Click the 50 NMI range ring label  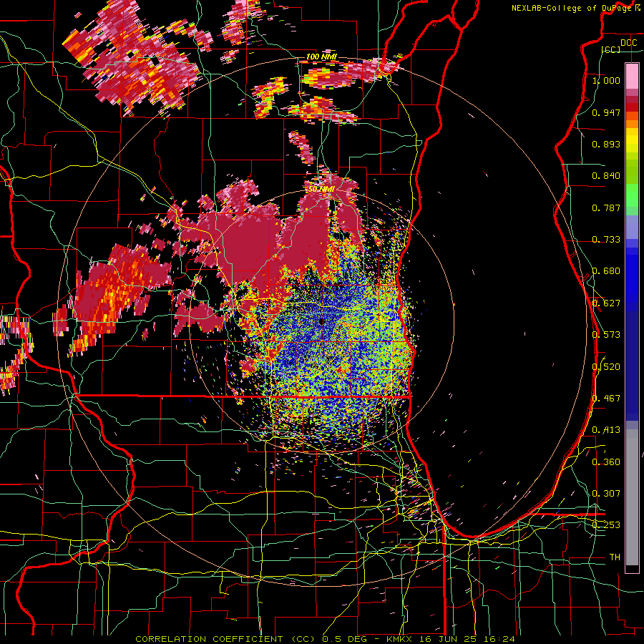coord(321,190)
